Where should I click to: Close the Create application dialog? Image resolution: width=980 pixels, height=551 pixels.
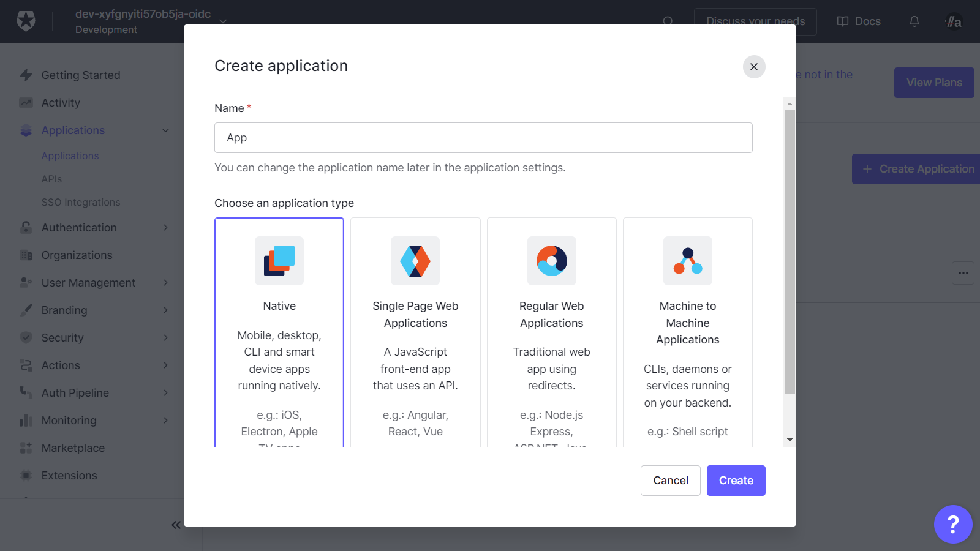click(x=754, y=67)
